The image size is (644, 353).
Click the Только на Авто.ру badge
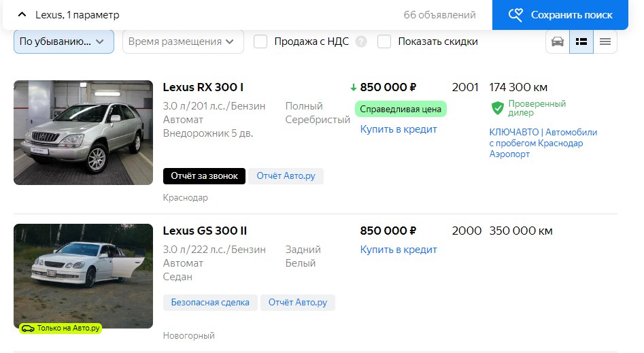click(60, 328)
